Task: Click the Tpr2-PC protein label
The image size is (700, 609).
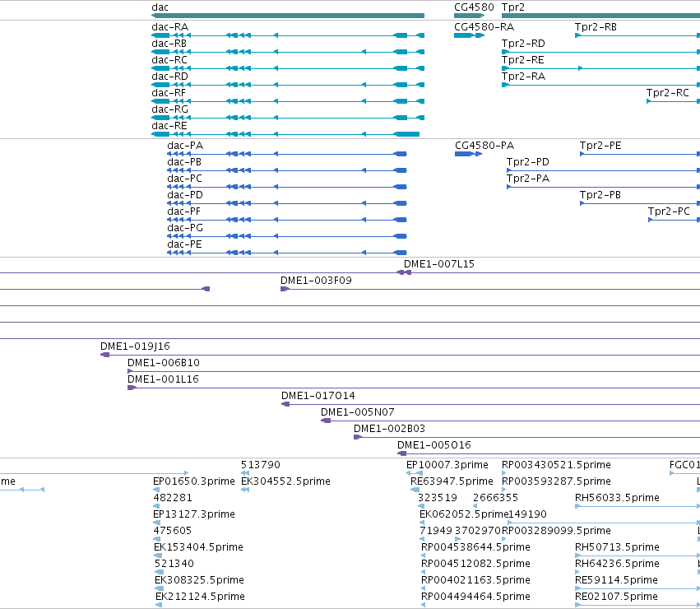Action: (669, 212)
